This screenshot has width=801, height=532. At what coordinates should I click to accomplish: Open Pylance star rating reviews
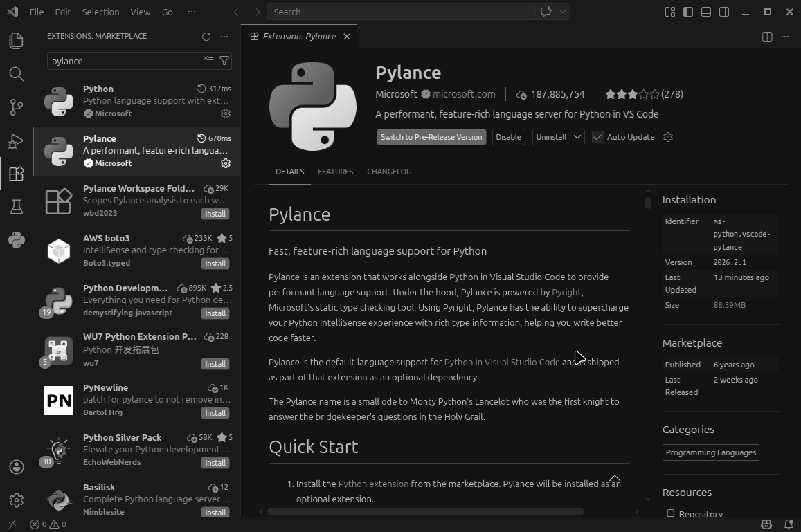point(644,94)
